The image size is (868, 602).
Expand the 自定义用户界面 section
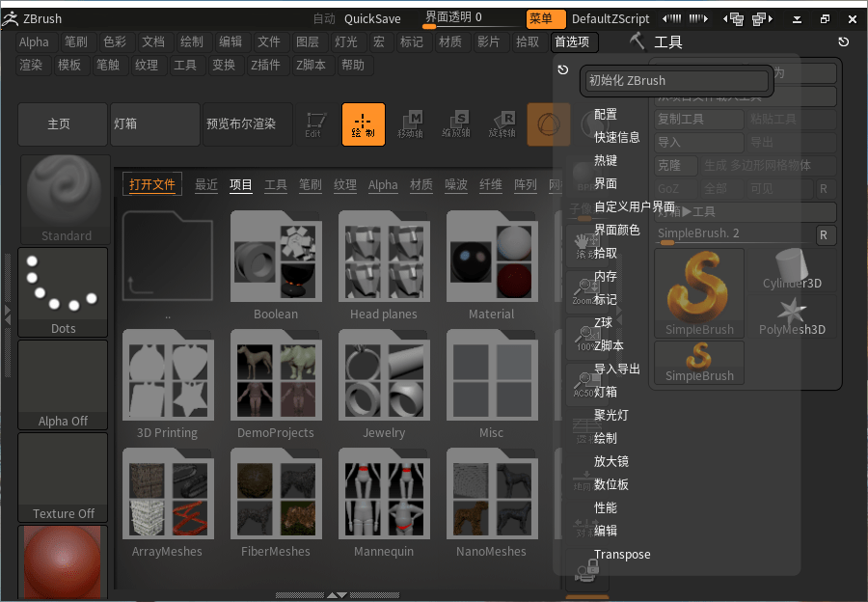coord(635,206)
